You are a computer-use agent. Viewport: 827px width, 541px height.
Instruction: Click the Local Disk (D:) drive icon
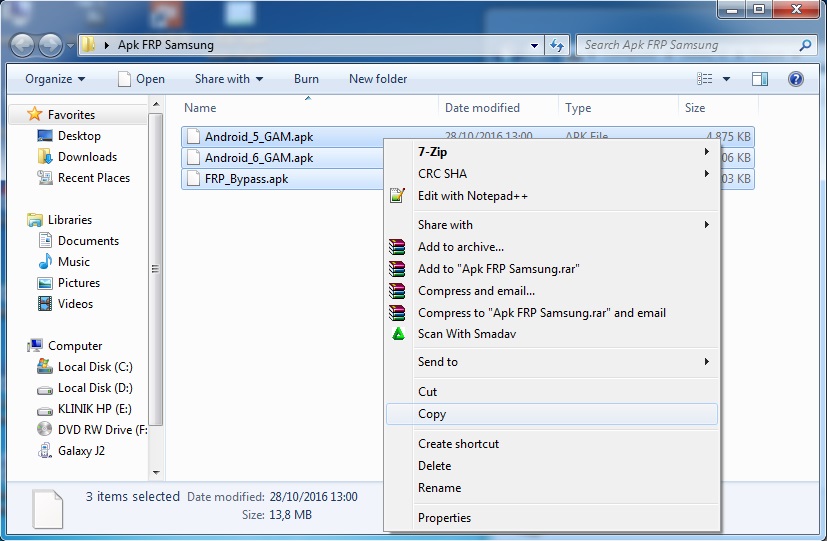(x=45, y=389)
